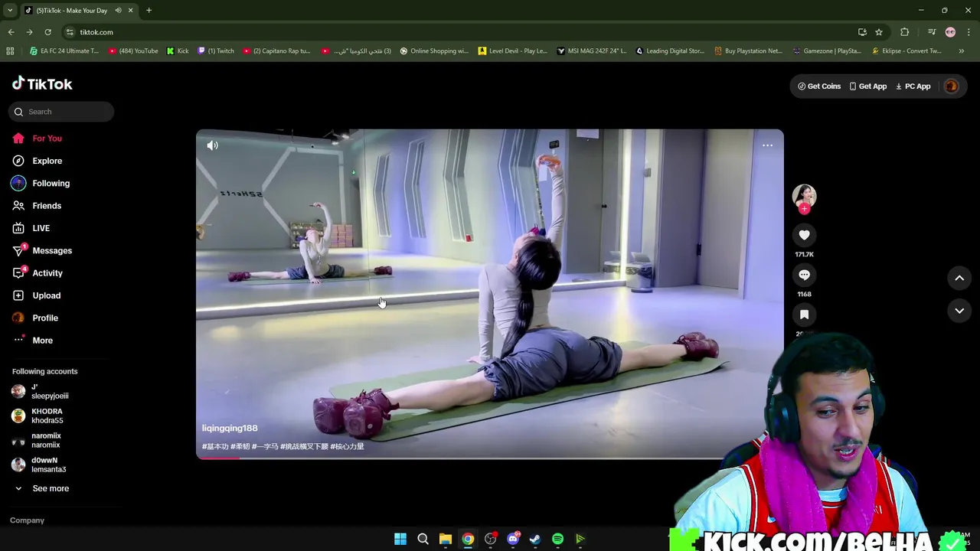Reload the TikTok page
The height and width of the screenshot is (551, 980).
click(47, 32)
